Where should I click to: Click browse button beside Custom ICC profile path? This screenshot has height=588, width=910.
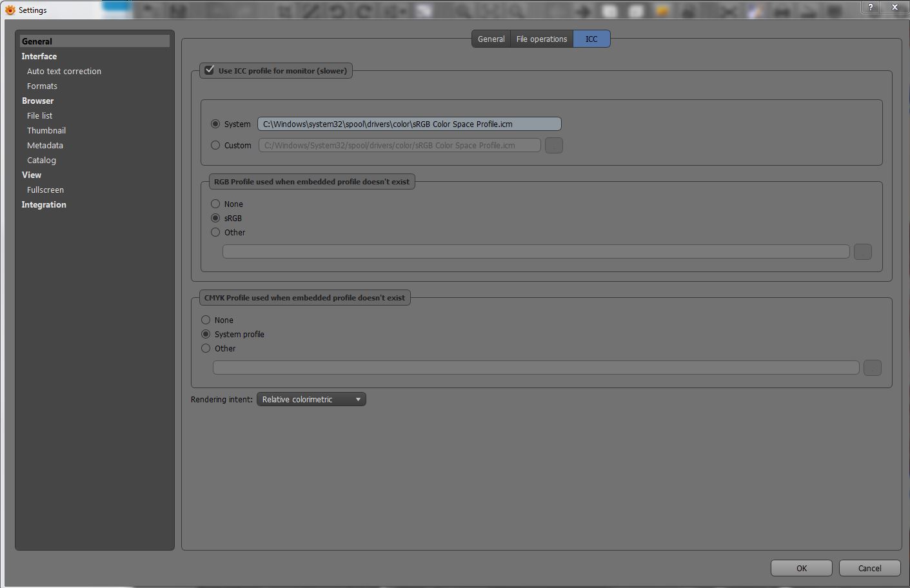coord(553,146)
